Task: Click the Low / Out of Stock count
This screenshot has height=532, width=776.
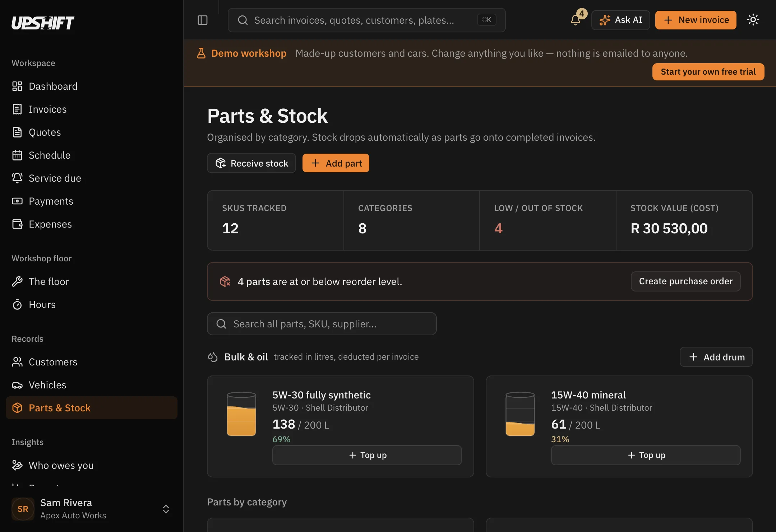Action: click(x=498, y=228)
